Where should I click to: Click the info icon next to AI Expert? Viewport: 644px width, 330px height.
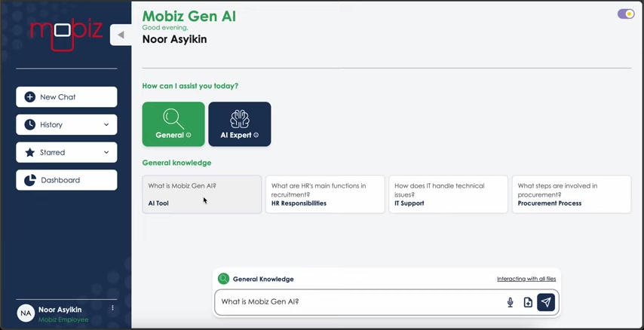(256, 135)
